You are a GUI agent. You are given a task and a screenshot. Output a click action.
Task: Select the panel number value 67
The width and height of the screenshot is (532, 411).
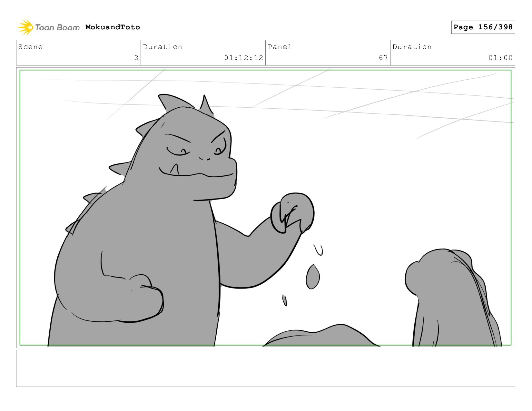coord(383,58)
